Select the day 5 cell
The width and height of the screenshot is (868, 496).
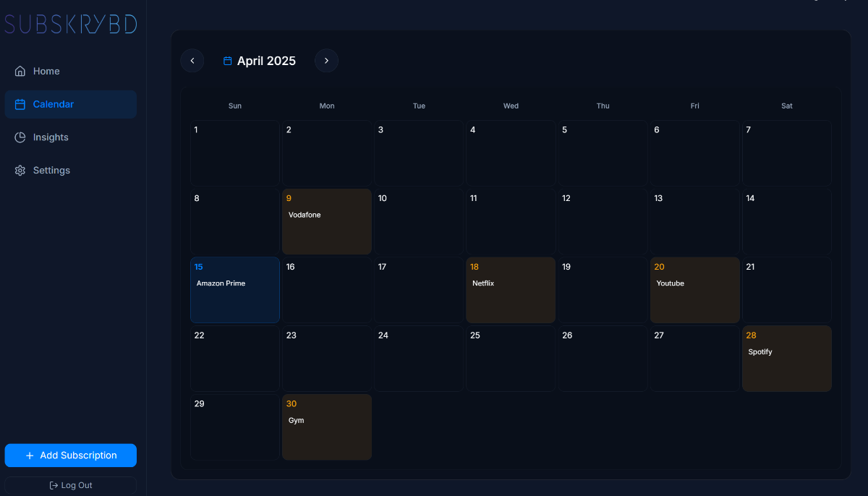[603, 153]
